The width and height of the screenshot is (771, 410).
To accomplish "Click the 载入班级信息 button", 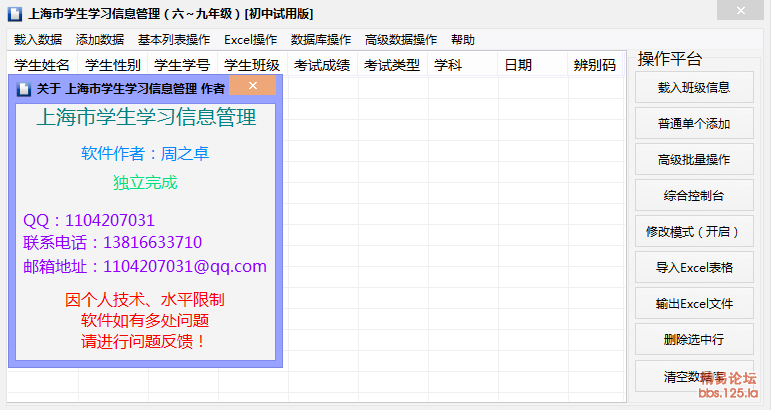I will [x=694, y=88].
